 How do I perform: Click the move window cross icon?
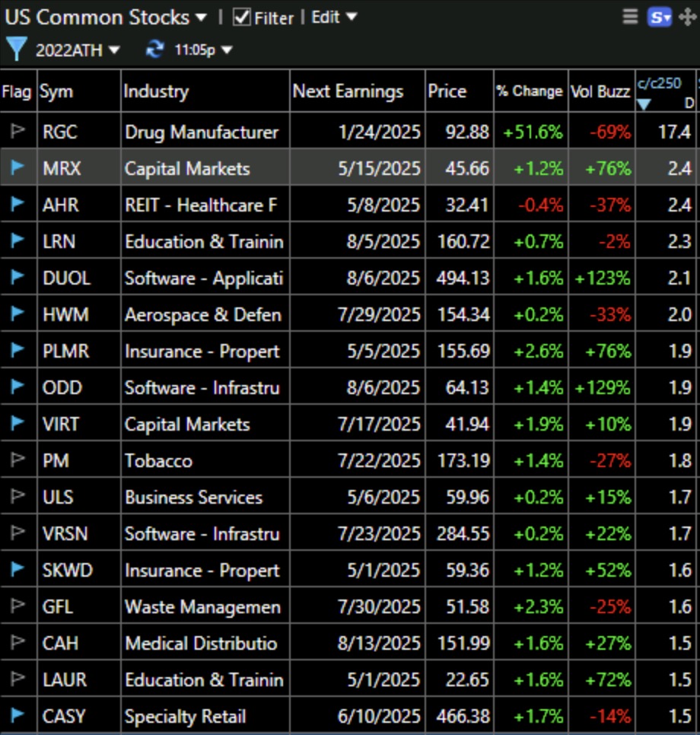(x=686, y=17)
